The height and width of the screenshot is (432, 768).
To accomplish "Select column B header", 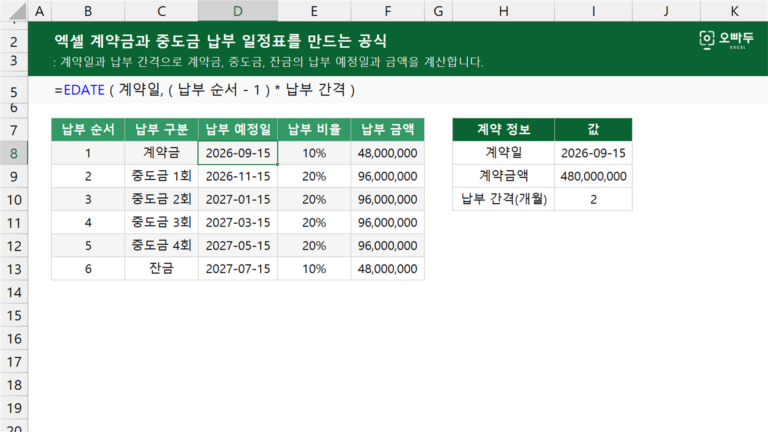I will point(88,10).
